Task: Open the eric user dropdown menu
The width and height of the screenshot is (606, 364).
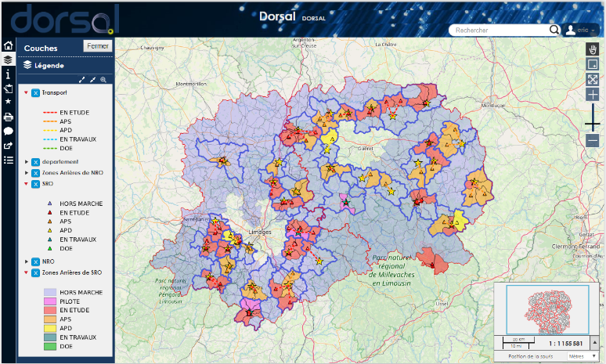Action: click(583, 31)
